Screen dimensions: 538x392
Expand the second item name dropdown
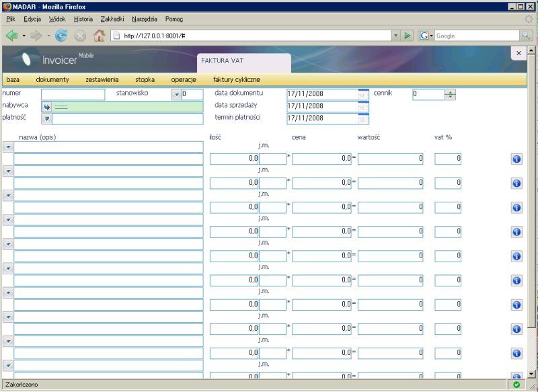click(x=8, y=171)
